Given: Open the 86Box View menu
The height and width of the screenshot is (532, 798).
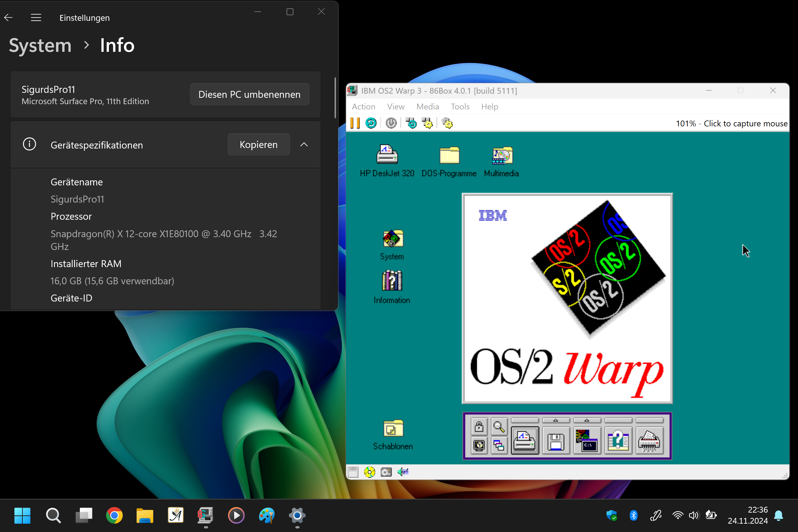Looking at the screenshot, I should click(x=396, y=106).
